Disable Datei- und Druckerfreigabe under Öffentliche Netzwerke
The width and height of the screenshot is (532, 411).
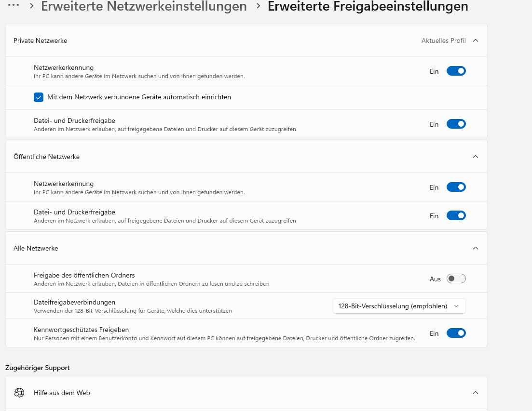coord(456,215)
